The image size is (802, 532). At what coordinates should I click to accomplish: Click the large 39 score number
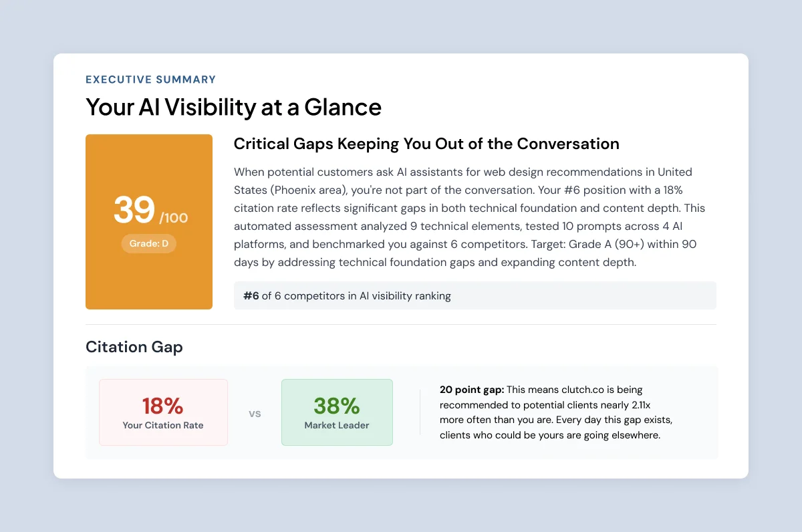click(134, 211)
